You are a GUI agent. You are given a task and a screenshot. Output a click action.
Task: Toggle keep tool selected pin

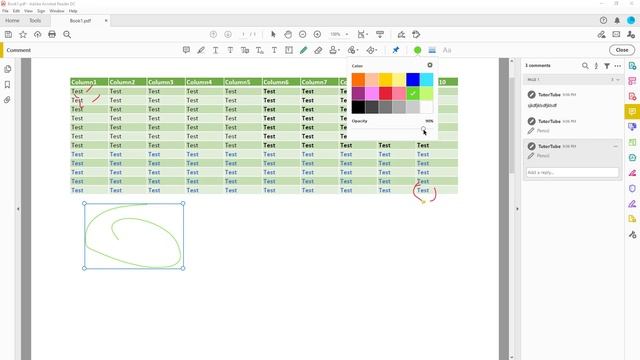(396, 50)
